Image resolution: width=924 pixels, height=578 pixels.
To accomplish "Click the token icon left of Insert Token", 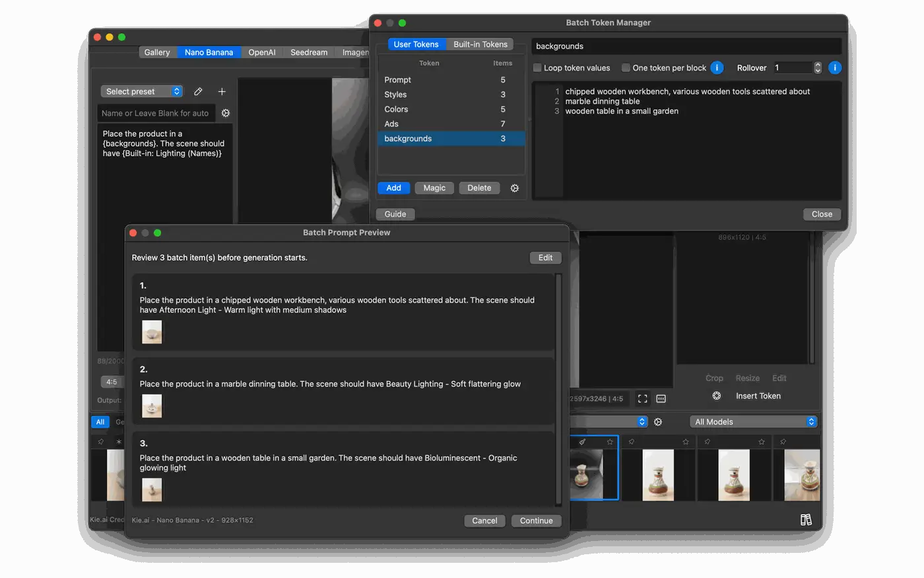I will click(x=717, y=396).
